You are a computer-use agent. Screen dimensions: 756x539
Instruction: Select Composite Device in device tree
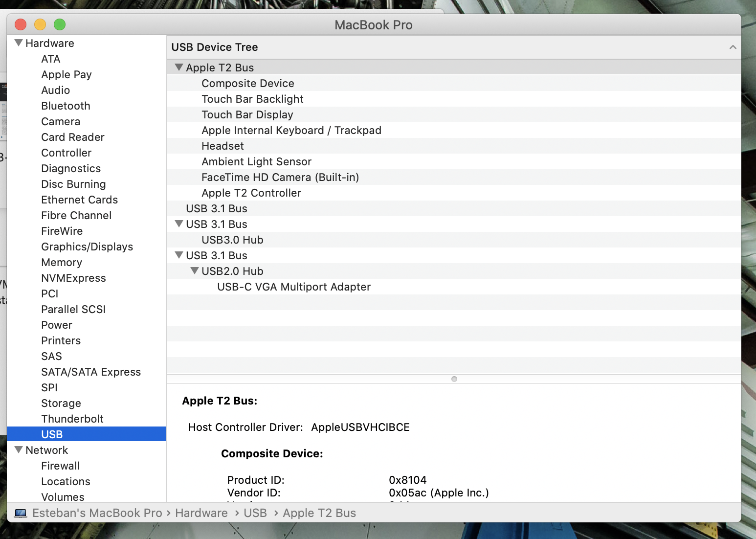point(248,83)
